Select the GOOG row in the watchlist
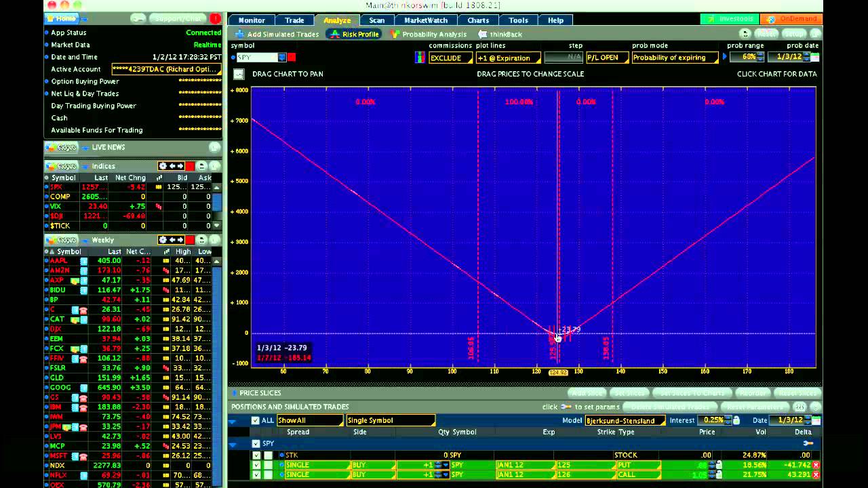 tap(129, 388)
